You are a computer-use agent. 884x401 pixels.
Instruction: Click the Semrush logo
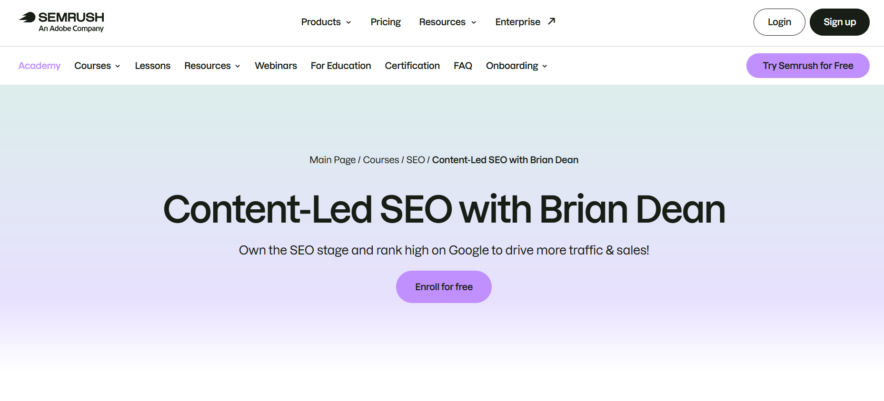[61, 21]
